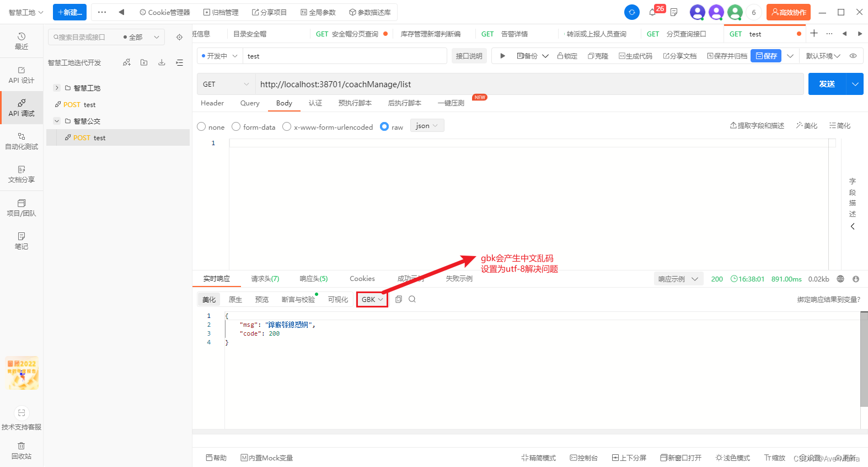Switch to the Header tab
Screen dimensions: 868x467
[212, 103]
